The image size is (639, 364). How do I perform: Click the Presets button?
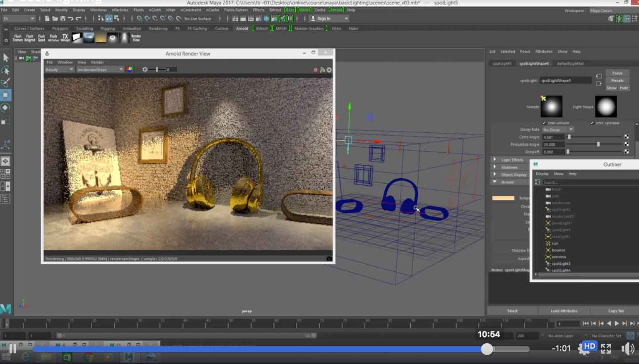pos(617,81)
